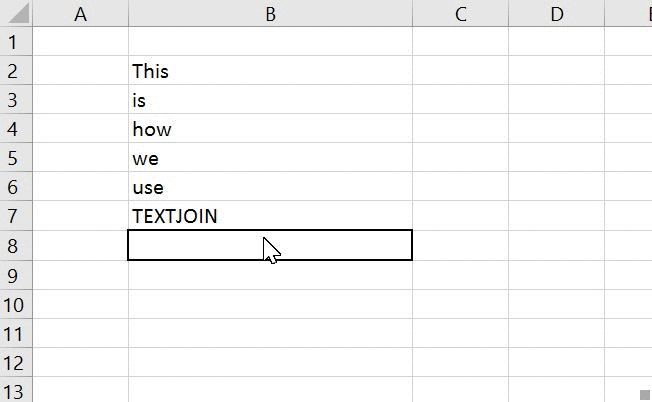
Task: Select row 10 header
Action: [14, 304]
